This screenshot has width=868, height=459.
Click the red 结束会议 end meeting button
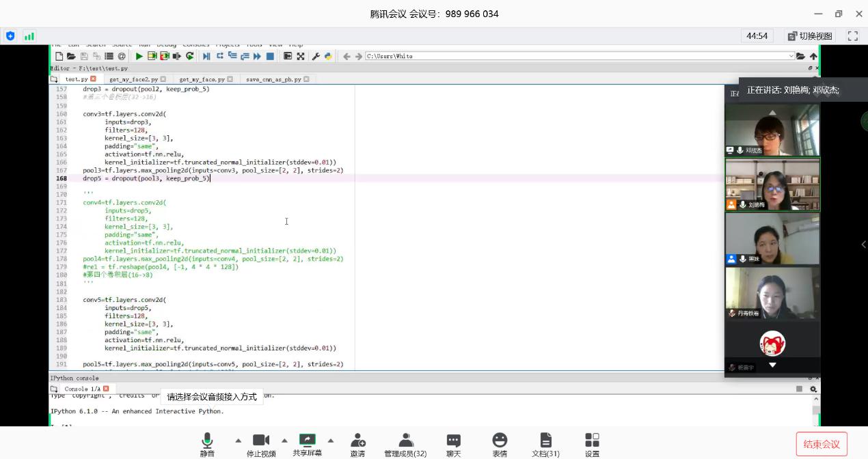pos(822,444)
